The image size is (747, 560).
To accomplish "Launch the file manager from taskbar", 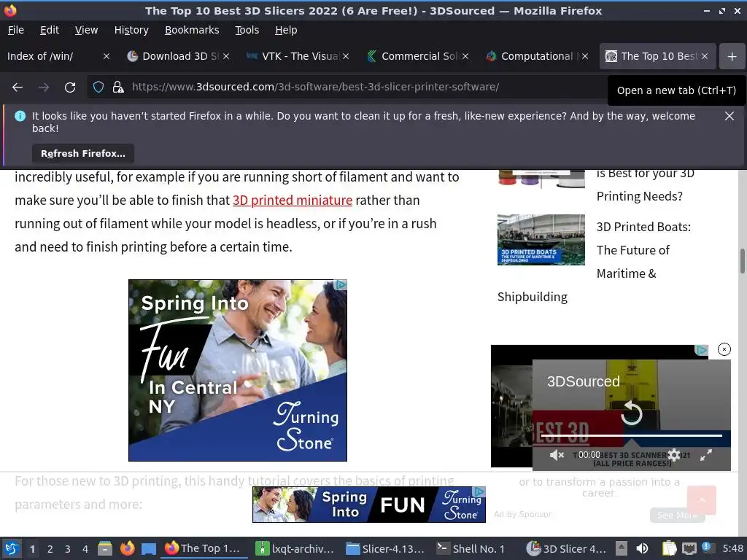I will (x=105, y=549).
